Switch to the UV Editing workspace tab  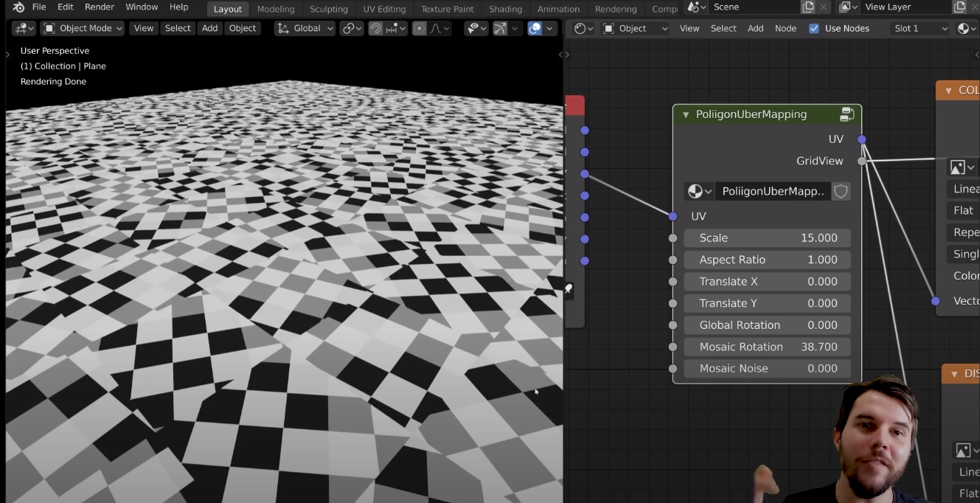tap(384, 9)
